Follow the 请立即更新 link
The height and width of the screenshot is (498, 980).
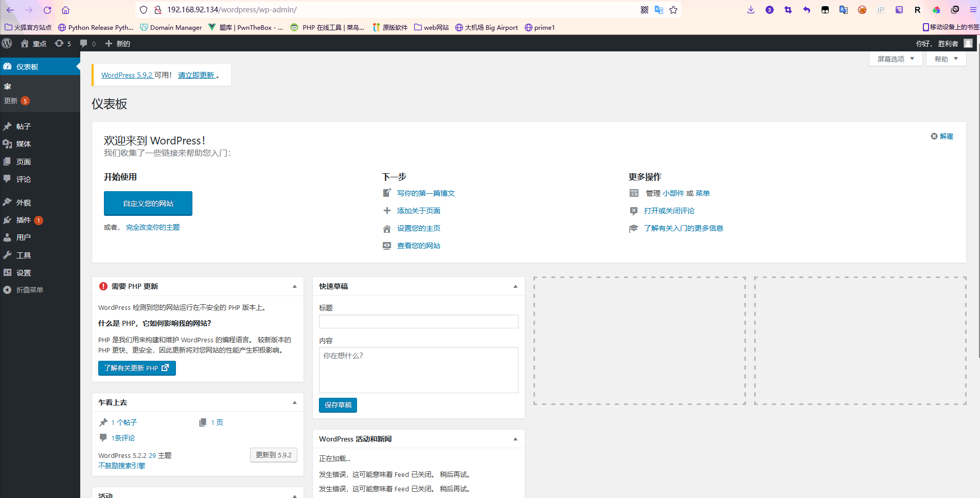[197, 75]
